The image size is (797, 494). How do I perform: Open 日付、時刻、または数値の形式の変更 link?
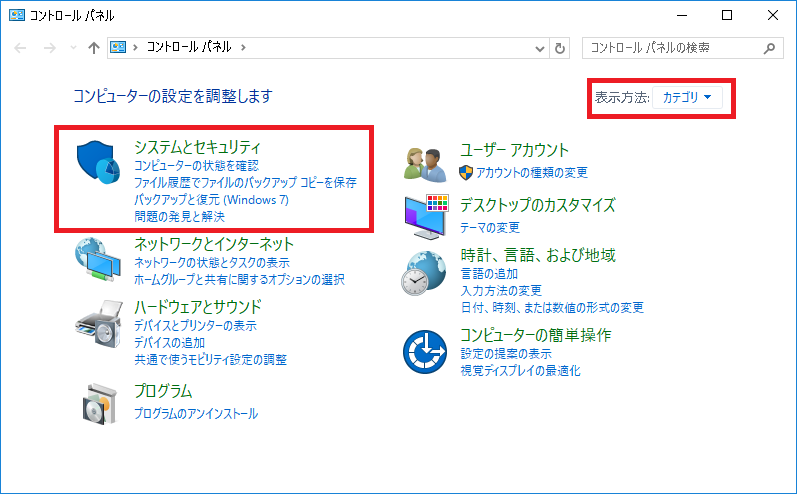552,307
